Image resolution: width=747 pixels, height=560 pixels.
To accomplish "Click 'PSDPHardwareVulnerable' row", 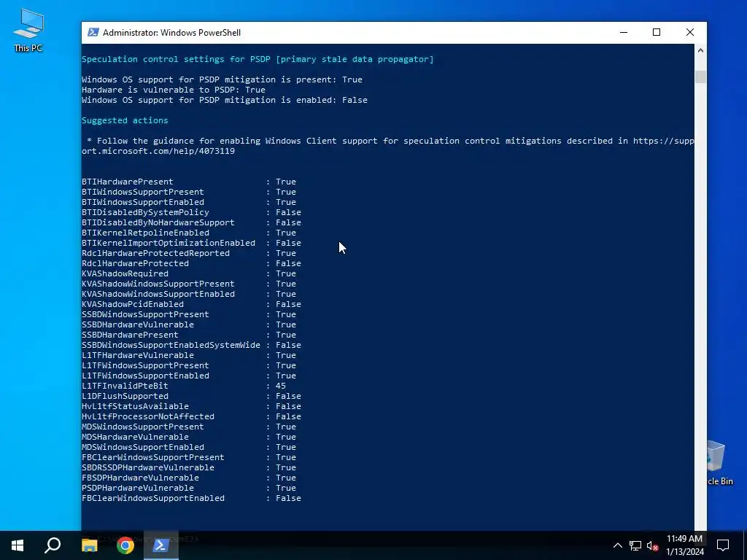I will point(189,488).
